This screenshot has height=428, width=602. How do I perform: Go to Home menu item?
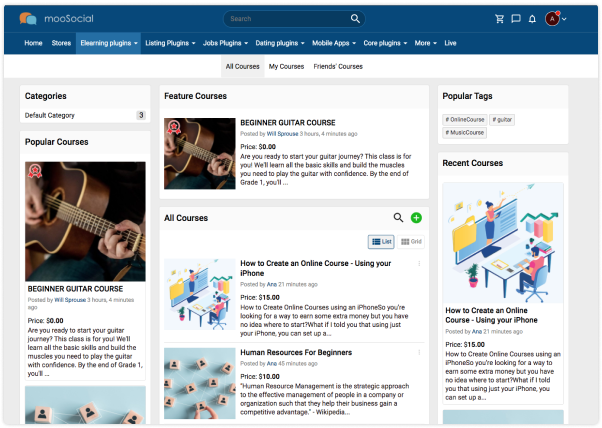(33, 43)
